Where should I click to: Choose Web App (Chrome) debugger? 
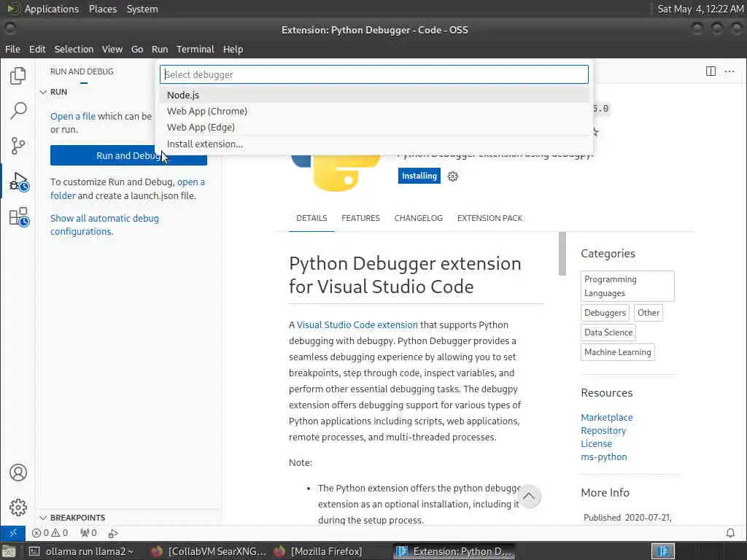(374, 111)
